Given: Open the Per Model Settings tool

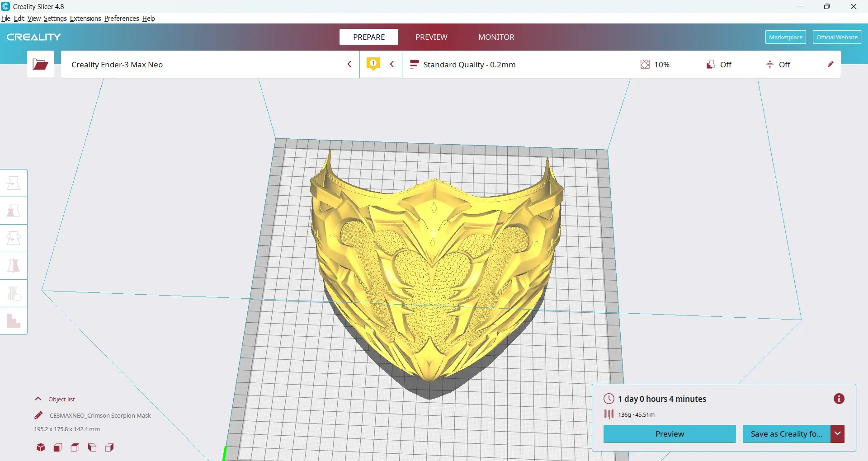Looking at the screenshot, I should 14,293.
